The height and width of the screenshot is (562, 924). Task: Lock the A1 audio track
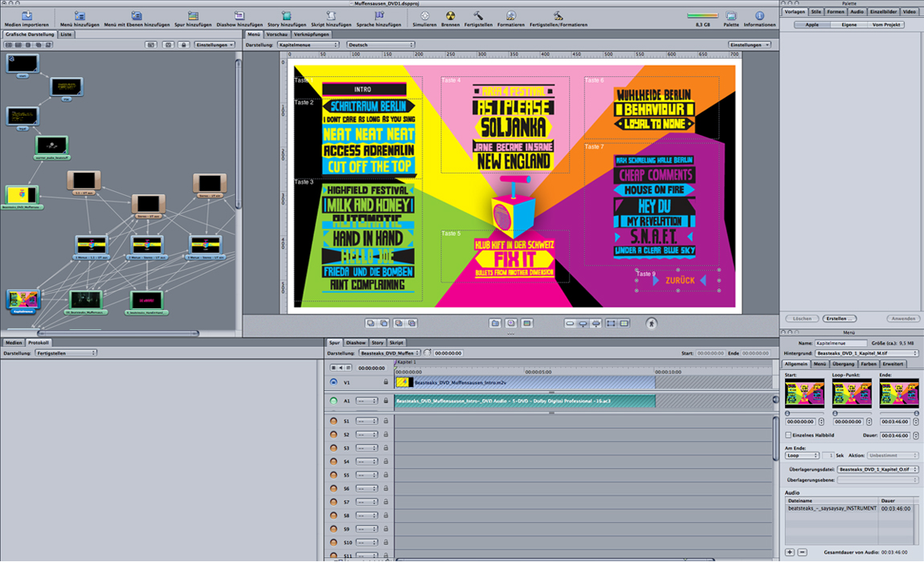(x=386, y=401)
